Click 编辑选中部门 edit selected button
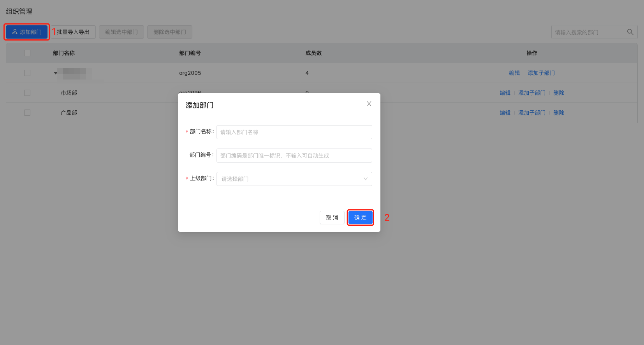This screenshot has width=644, height=345. 121,32
